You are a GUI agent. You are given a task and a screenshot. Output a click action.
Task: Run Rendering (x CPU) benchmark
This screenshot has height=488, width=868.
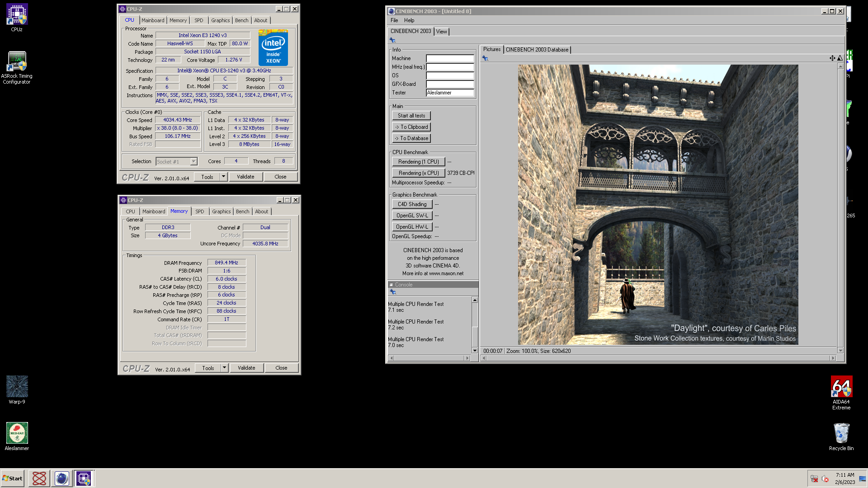(x=419, y=173)
